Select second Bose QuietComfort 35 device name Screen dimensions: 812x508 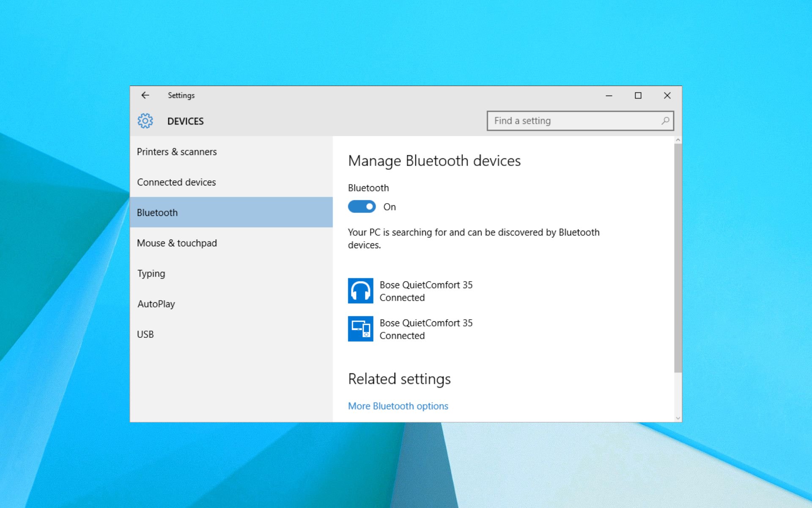click(426, 323)
